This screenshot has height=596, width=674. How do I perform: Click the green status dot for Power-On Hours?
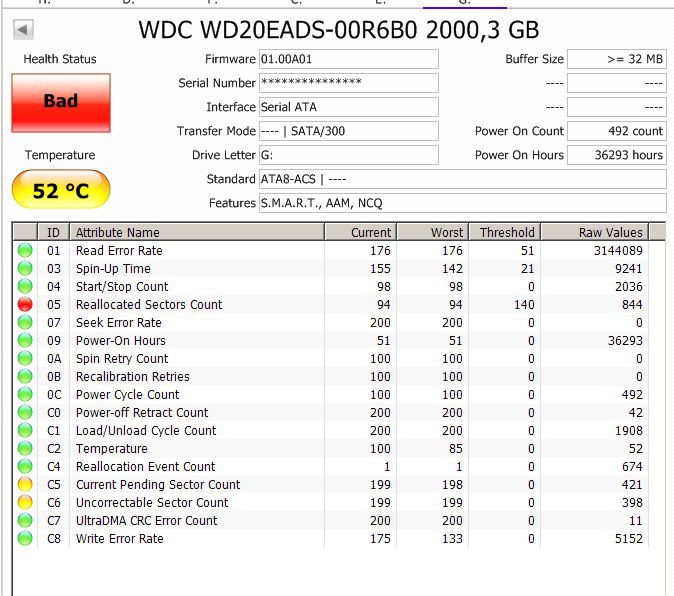click(x=25, y=340)
